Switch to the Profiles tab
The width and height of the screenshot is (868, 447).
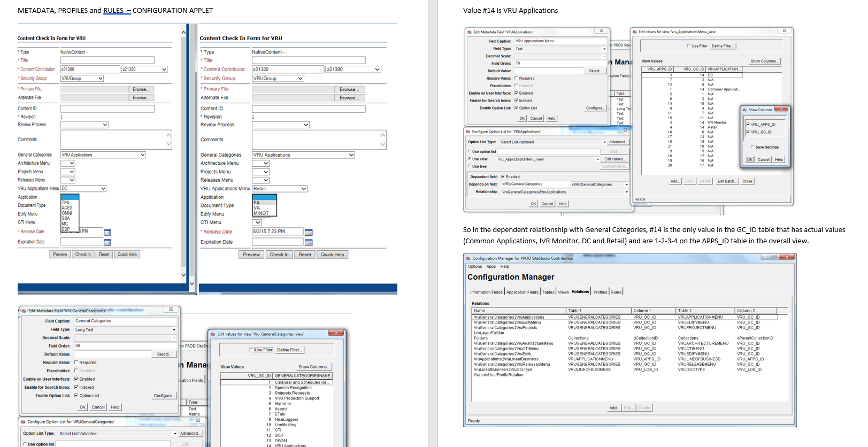(x=600, y=292)
